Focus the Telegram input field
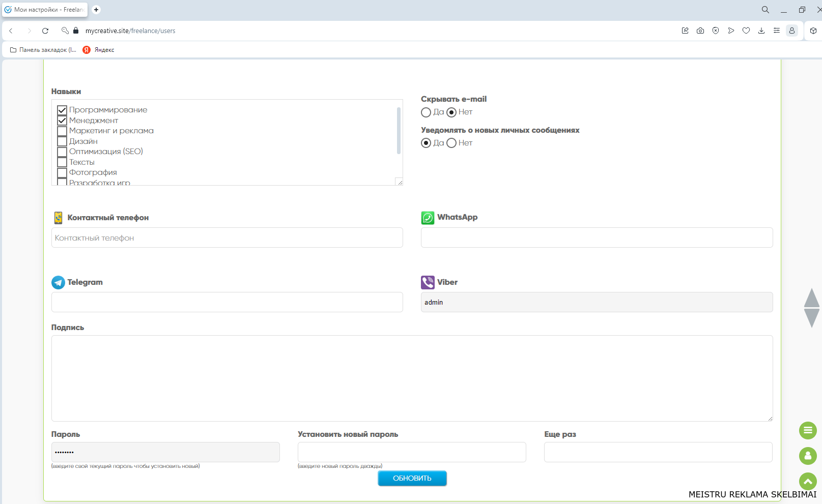Image resolution: width=822 pixels, height=504 pixels. (x=227, y=302)
